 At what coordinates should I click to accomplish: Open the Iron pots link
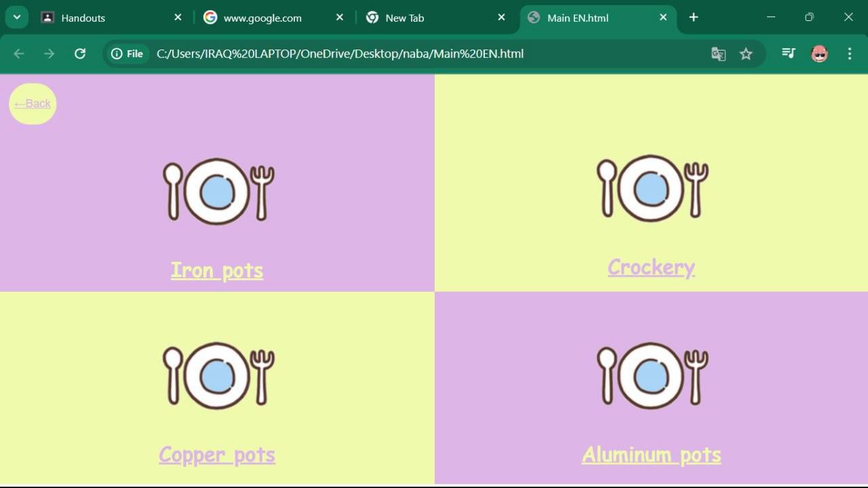(217, 270)
